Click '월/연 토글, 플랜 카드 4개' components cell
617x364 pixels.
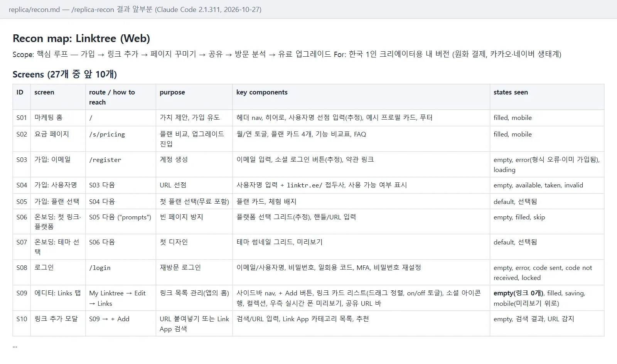tap(361, 139)
